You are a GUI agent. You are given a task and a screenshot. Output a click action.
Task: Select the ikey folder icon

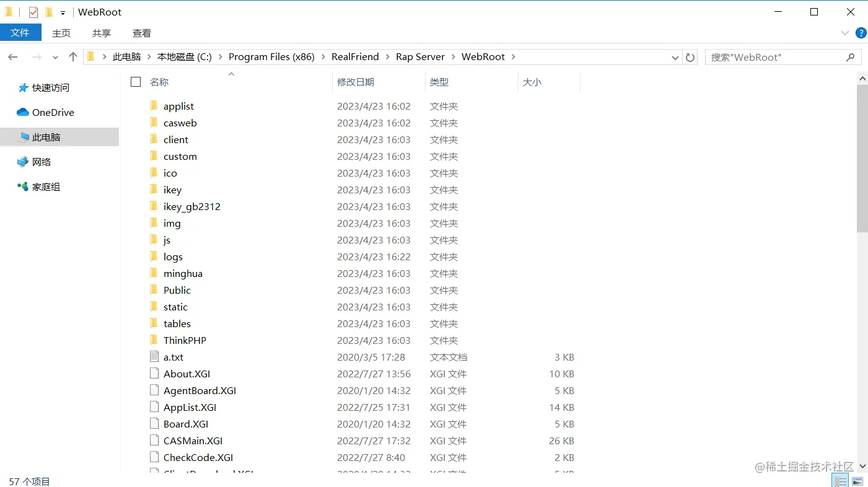click(x=154, y=190)
